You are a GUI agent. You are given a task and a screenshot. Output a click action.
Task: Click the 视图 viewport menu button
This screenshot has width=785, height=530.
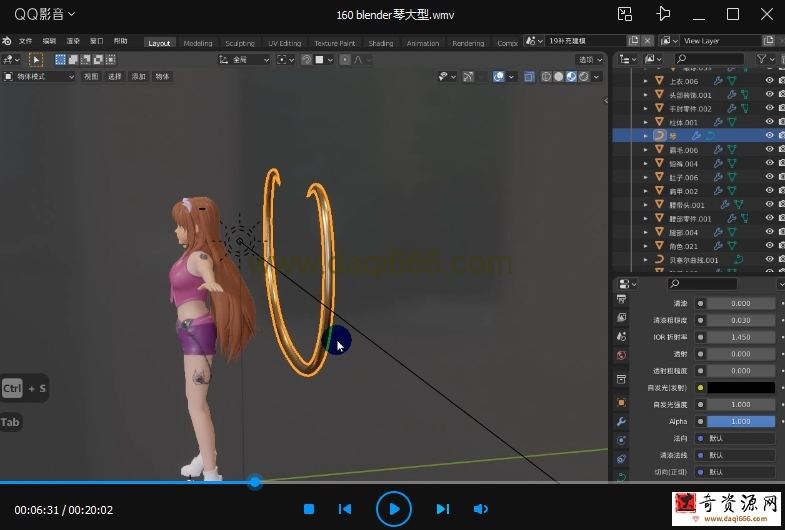pos(91,77)
